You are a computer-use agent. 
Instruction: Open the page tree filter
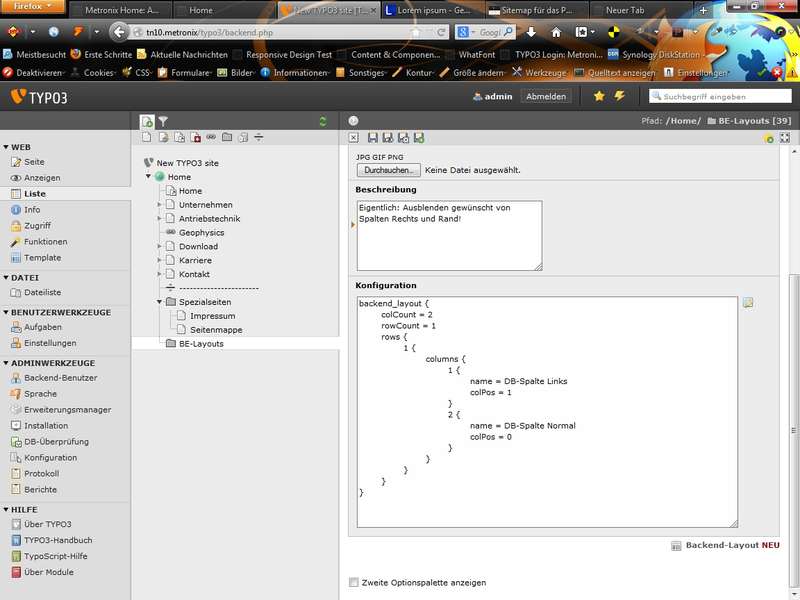click(x=163, y=121)
